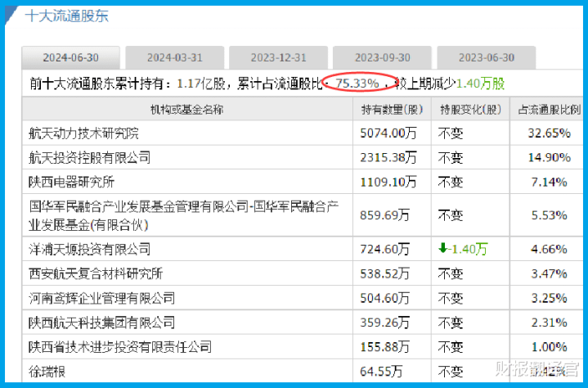This screenshot has height=388, width=588.
Task: Click 洋浦天塬投资有限公司 name
Action: (90, 249)
